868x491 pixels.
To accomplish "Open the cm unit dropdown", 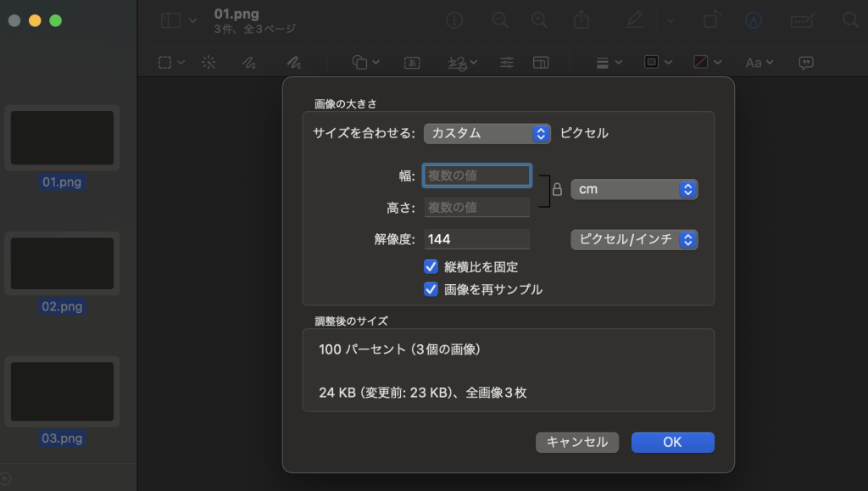I will 634,189.
